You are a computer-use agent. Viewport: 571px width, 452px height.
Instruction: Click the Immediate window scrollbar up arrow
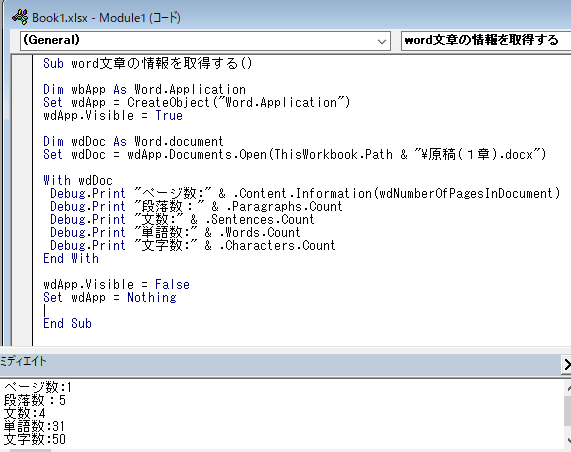[x=568, y=389]
